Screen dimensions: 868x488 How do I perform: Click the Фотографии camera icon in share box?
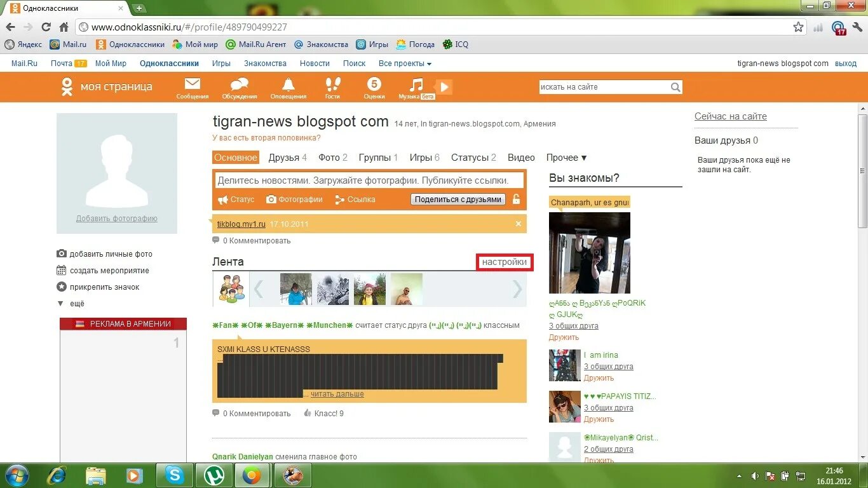pyautogui.click(x=271, y=199)
